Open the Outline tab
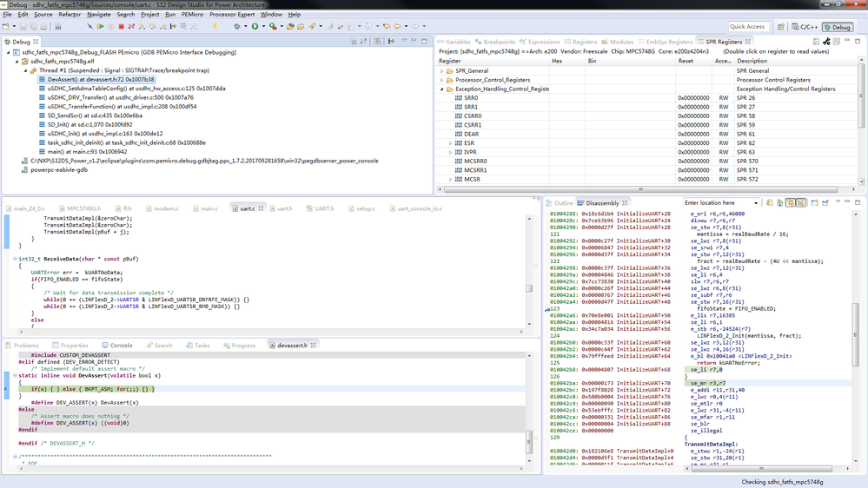The image size is (868, 488). click(x=560, y=203)
